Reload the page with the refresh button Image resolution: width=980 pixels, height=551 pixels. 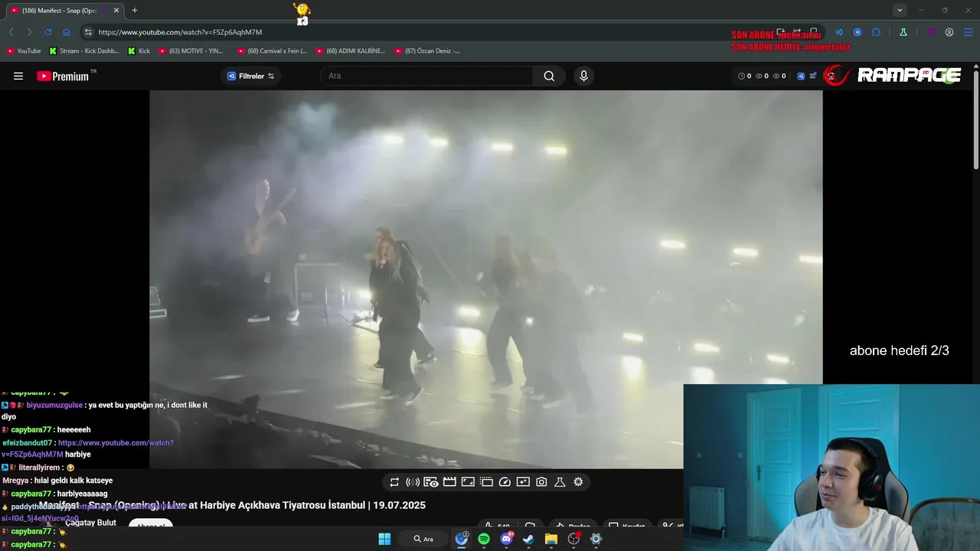(47, 32)
